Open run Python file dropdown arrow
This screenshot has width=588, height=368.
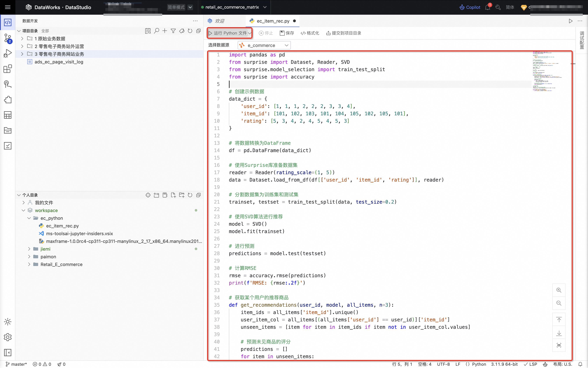coord(250,33)
